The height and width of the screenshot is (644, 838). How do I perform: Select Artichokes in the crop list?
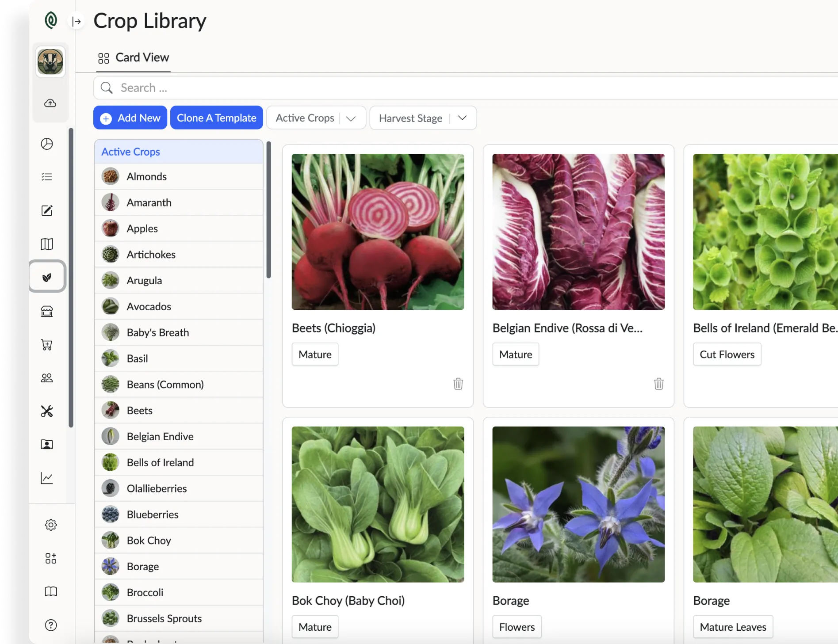click(151, 255)
